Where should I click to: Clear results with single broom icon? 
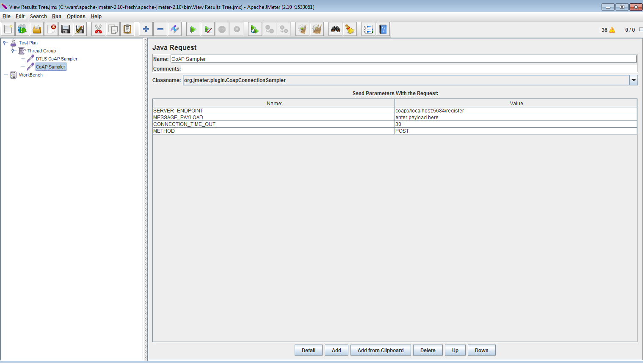[x=302, y=29]
